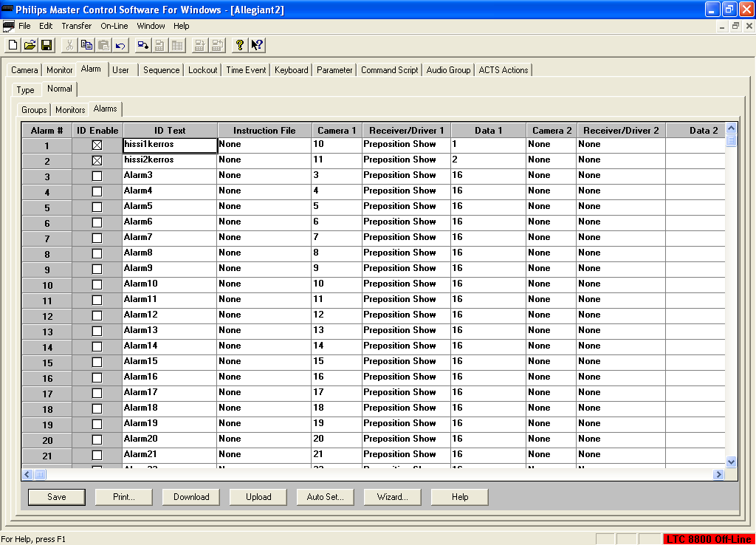Click the Instruction File column header
The height and width of the screenshot is (545, 756).
click(x=264, y=130)
